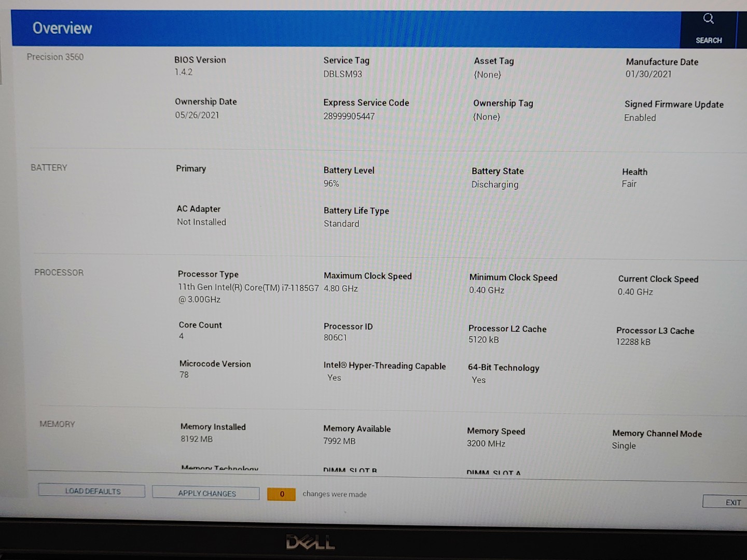Image resolution: width=747 pixels, height=560 pixels.
Task: Select the Battery Level 96% reading
Action: [x=331, y=184]
